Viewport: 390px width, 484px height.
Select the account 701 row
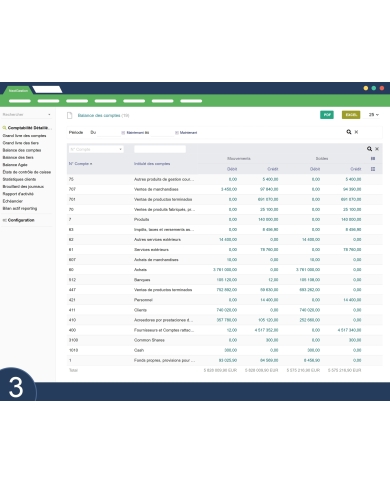tap(225, 199)
